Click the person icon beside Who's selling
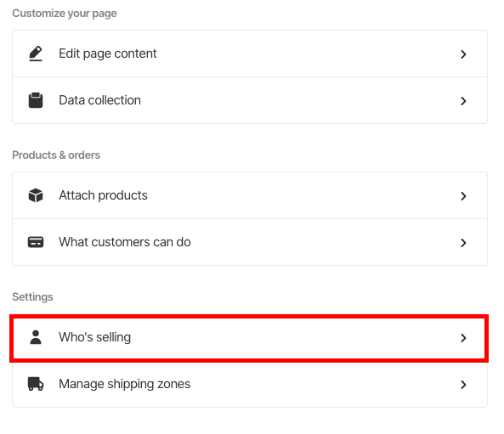 (x=36, y=337)
